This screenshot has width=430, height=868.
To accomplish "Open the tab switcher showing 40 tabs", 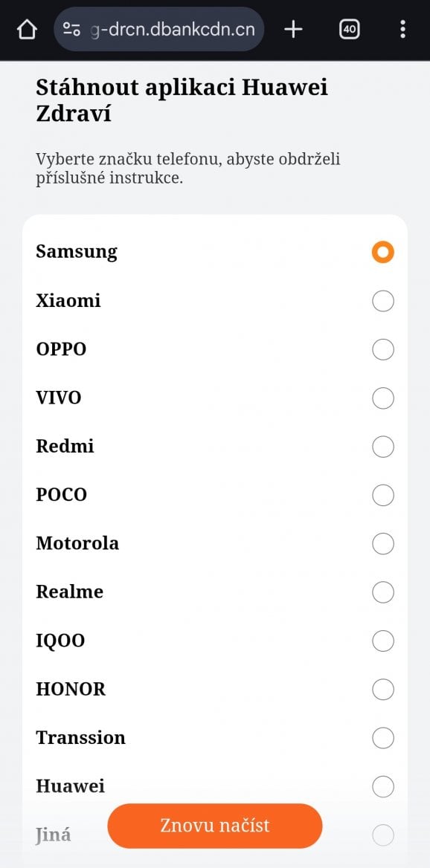I will 349,29.
